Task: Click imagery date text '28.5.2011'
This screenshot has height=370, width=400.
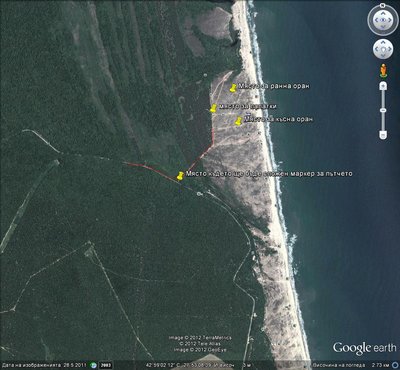Action: (76, 365)
